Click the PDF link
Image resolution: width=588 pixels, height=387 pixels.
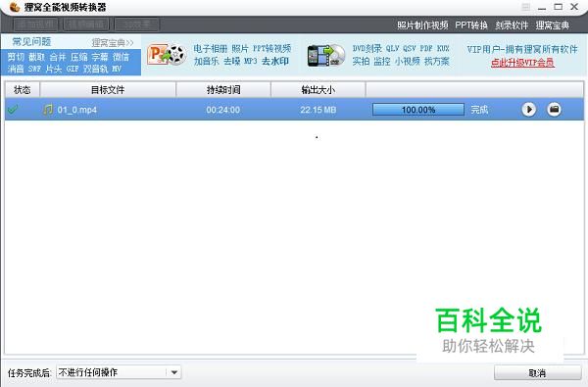[x=426, y=48]
